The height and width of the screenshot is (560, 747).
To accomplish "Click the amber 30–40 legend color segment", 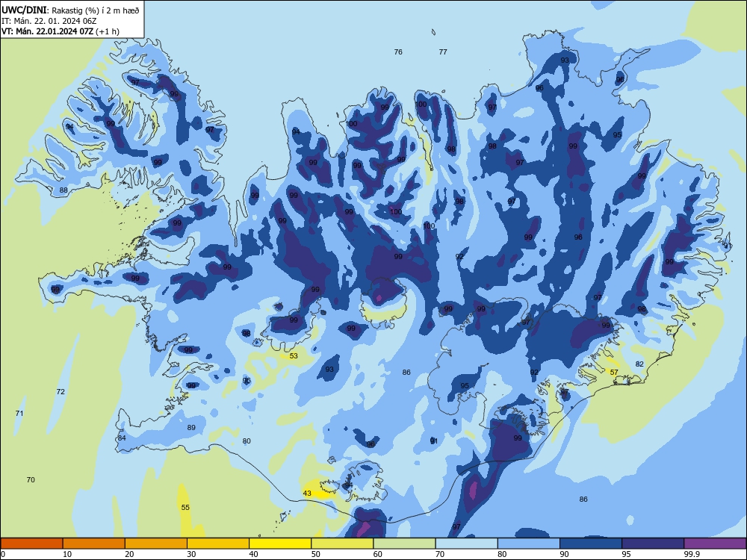I will pos(218,544).
